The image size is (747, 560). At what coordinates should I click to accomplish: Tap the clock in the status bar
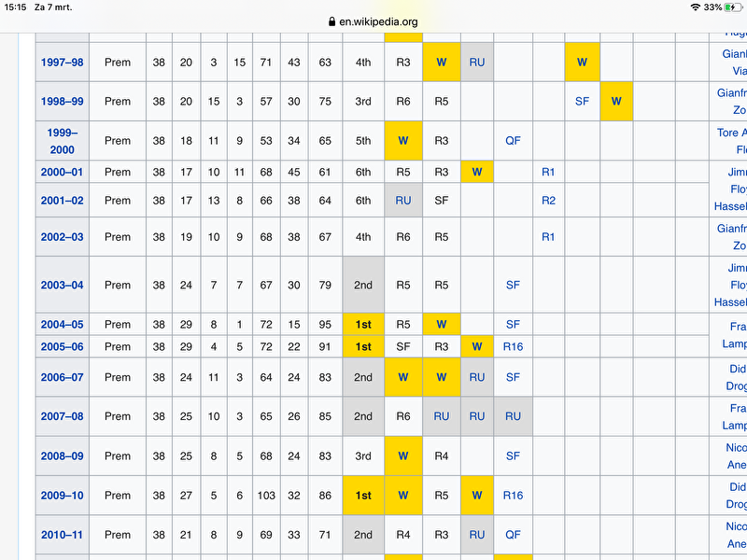[15, 7]
